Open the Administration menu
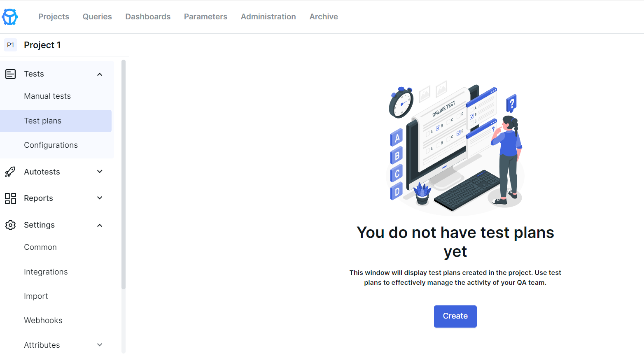Screen dimensions: 644x356 tap(268, 16)
